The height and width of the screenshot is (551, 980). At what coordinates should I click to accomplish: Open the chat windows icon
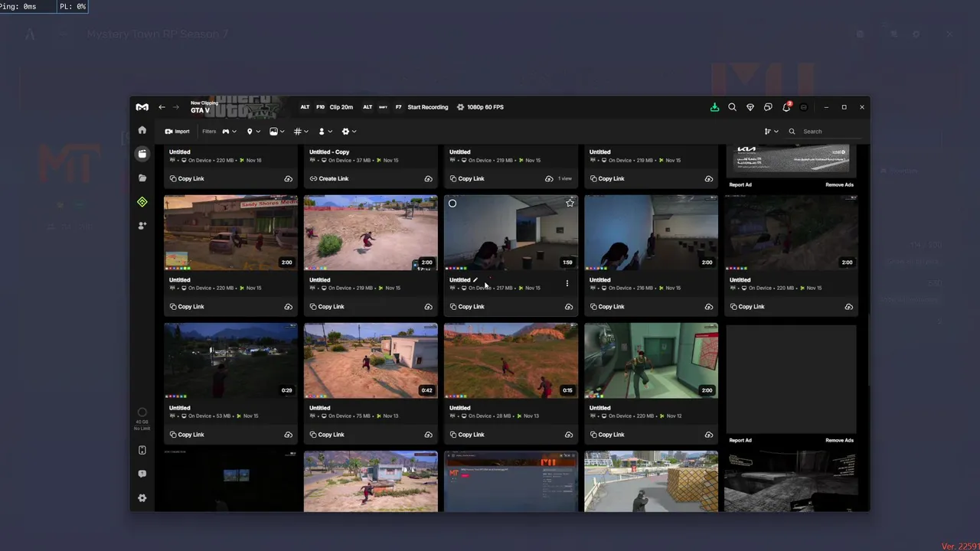coord(768,107)
